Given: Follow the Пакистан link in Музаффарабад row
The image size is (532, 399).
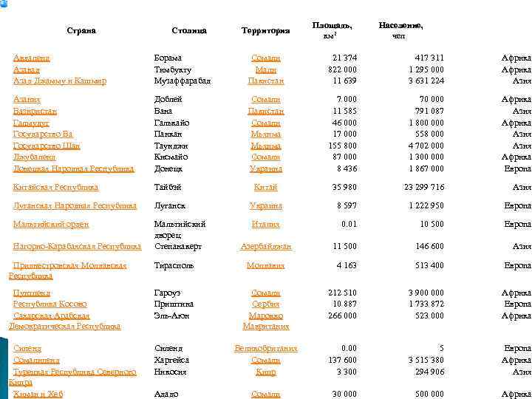Looking at the screenshot, I should tap(266, 81).
